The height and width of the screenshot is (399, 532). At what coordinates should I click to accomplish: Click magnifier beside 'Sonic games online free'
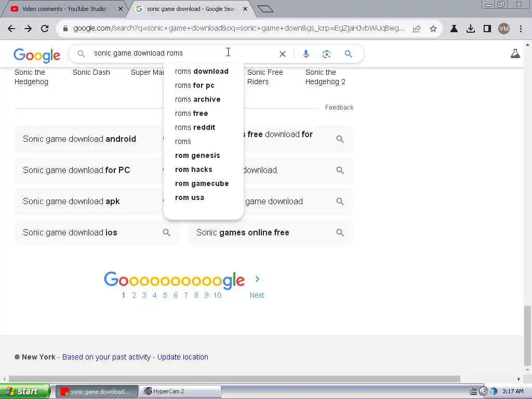tap(340, 232)
